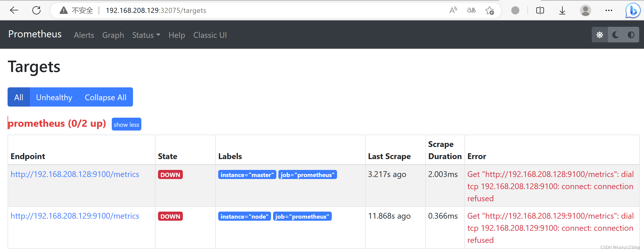Open browser settings three-dots menu
This screenshot has width=644, height=252.
609,10
